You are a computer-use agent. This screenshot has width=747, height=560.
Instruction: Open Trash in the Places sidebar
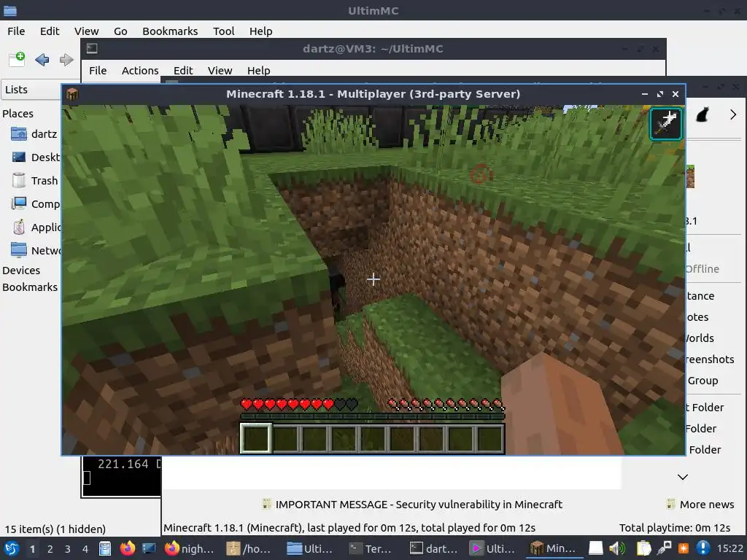click(34, 181)
